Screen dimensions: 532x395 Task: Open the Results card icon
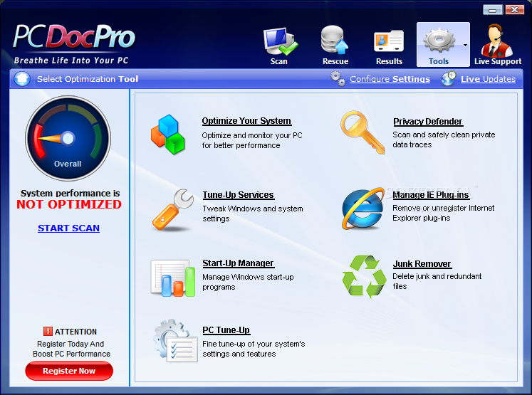[389, 41]
